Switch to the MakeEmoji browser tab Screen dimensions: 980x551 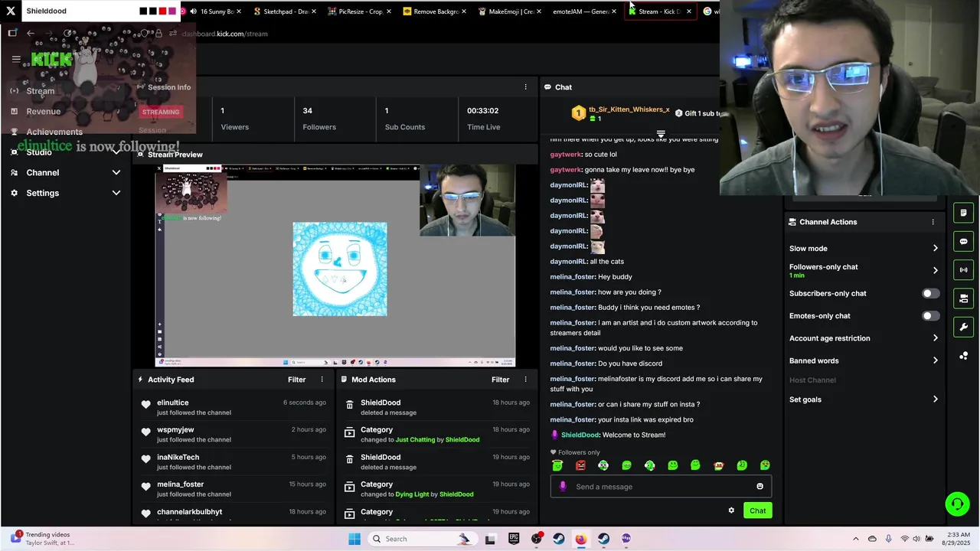click(x=510, y=11)
